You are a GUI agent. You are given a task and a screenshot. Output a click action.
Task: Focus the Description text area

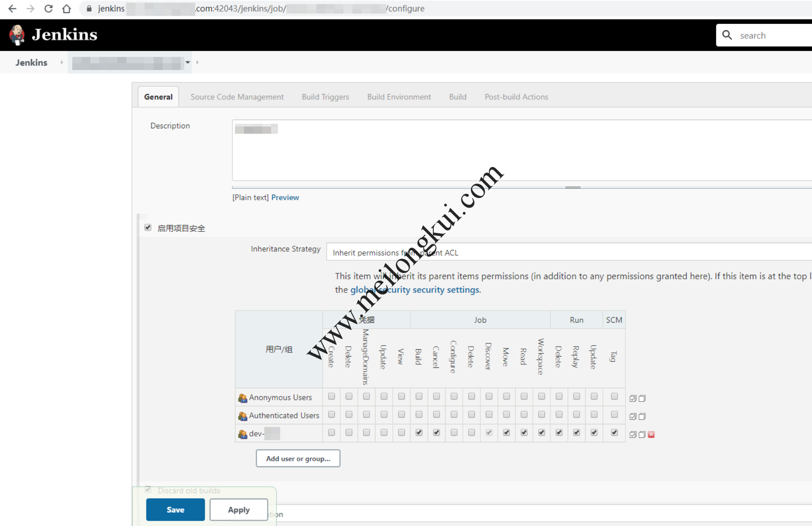click(x=522, y=150)
